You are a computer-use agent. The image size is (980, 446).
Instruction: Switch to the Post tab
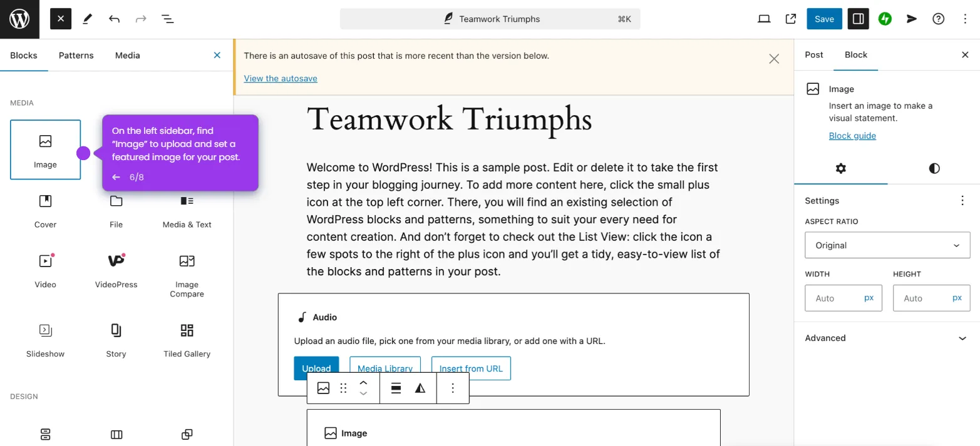coord(814,55)
